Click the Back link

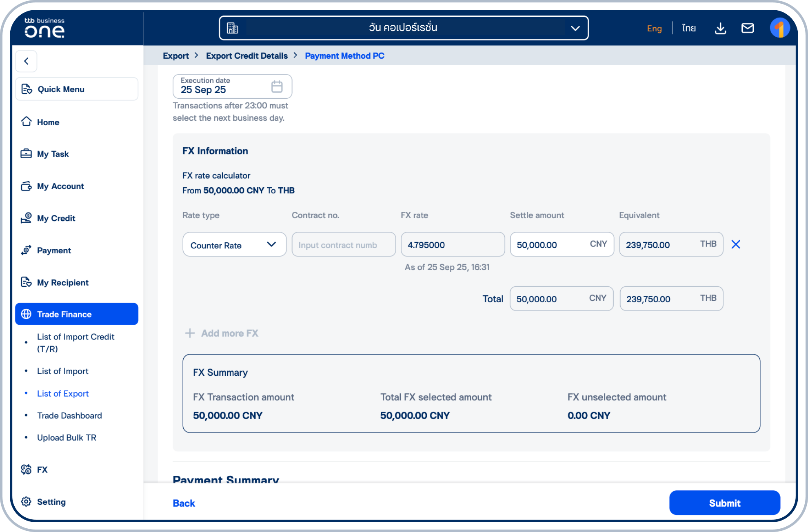tap(184, 503)
